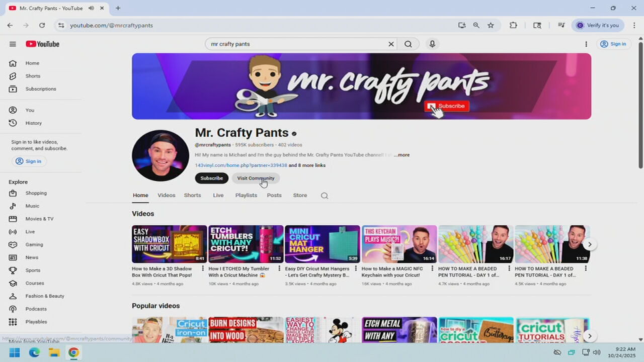Image resolution: width=644 pixels, height=362 pixels.
Task: Open YouTube settings three-dot menu
Action: [x=586, y=44]
